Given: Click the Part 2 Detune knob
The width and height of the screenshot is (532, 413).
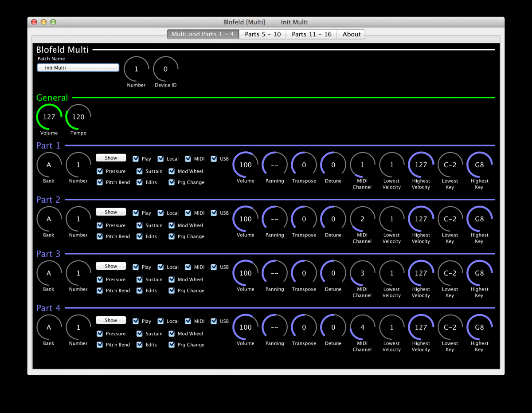Looking at the screenshot, I should click(333, 219).
